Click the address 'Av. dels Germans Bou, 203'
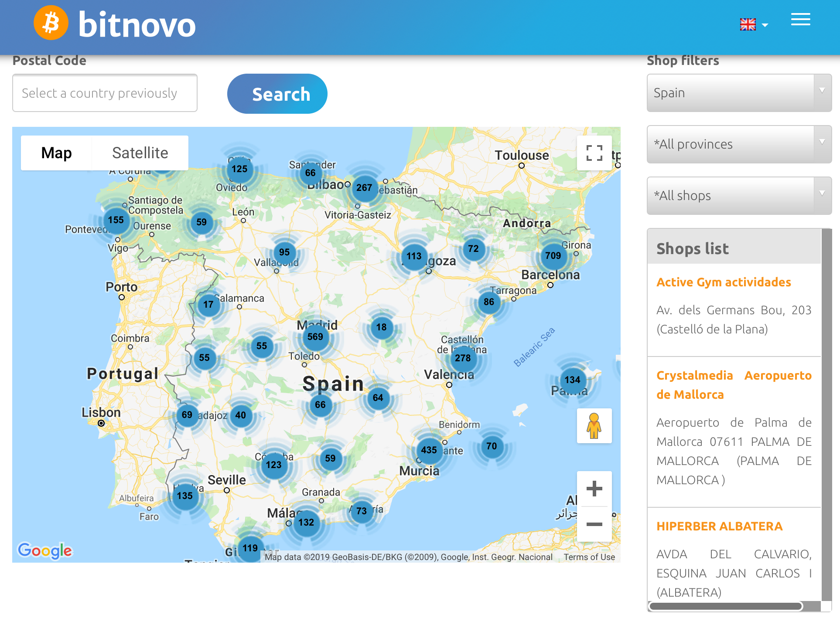The image size is (840, 618). 734,310
